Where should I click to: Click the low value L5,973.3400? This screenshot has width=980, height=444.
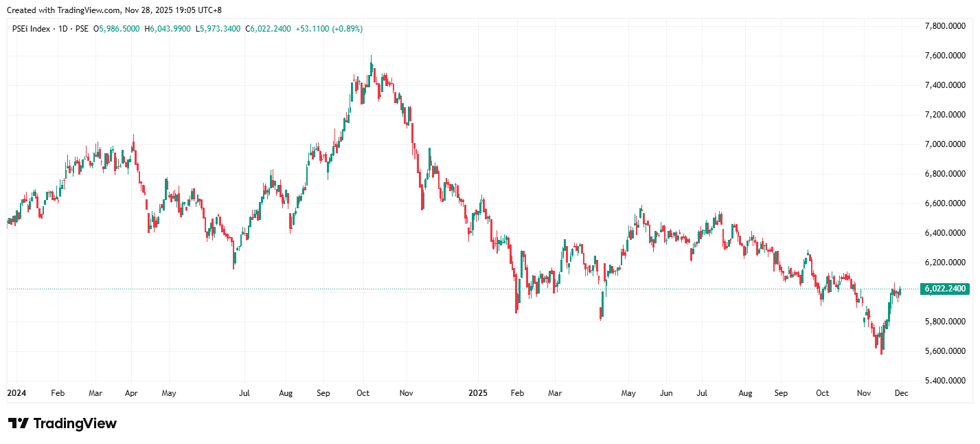[218, 29]
